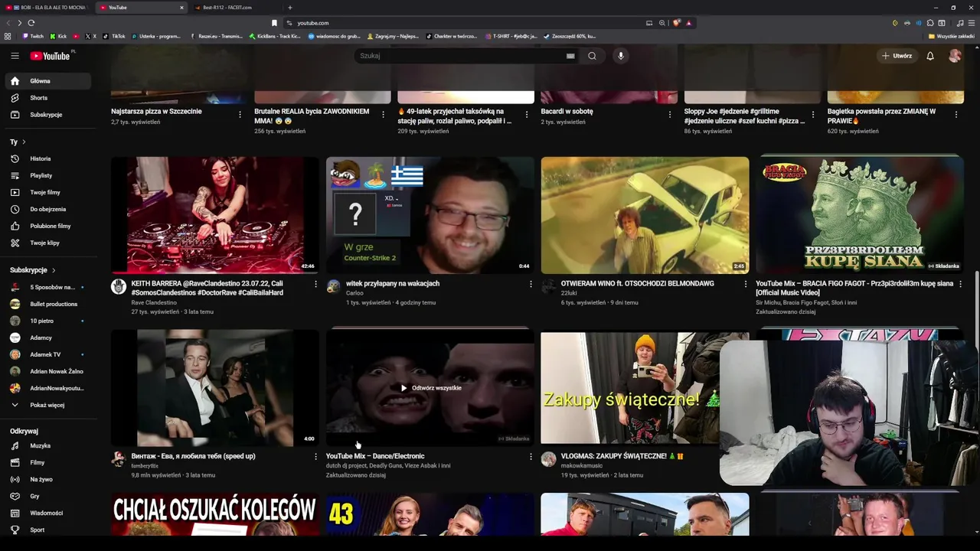Click Odtwórz wszystkie on Dance/Electronic mix

click(431, 388)
